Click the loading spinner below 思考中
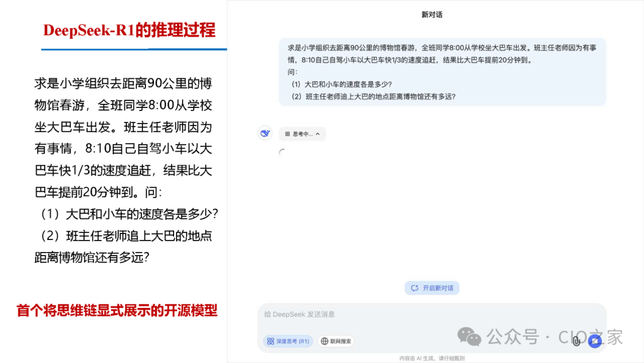The height and width of the screenshot is (363, 644). click(x=282, y=152)
